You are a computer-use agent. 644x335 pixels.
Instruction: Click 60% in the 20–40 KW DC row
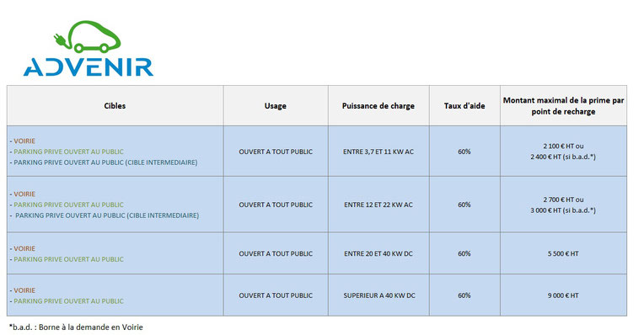(464, 254)
